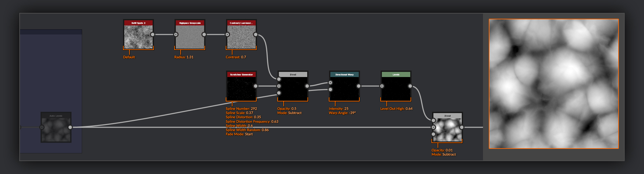The height and width of the screenshot is (174, 644).
Task: Click top input connector of Opacity 0.5 Blend
Action: point(279,79)
